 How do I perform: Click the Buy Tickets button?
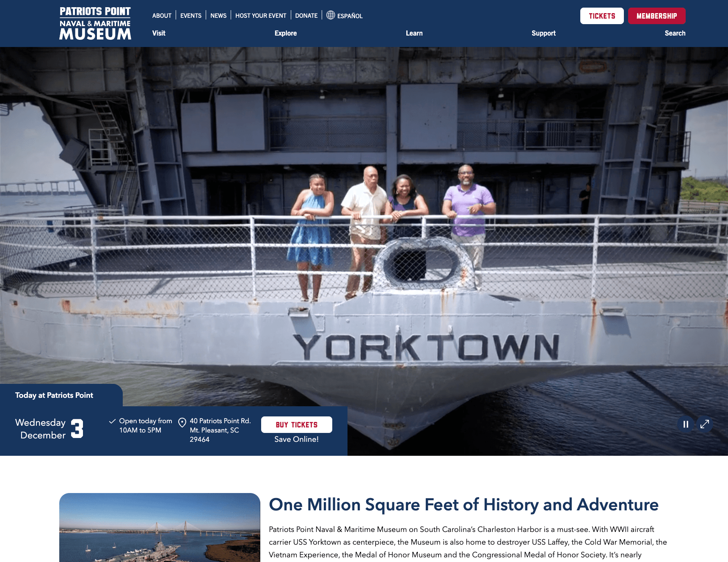pyautogui.click(x=296, y=424)
